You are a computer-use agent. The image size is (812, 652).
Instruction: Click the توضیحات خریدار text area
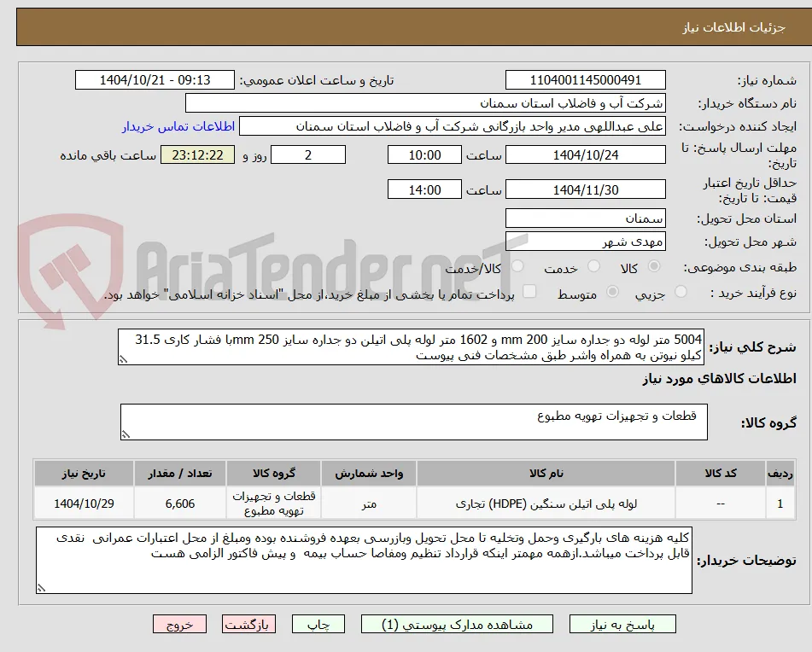pos(364,560)
